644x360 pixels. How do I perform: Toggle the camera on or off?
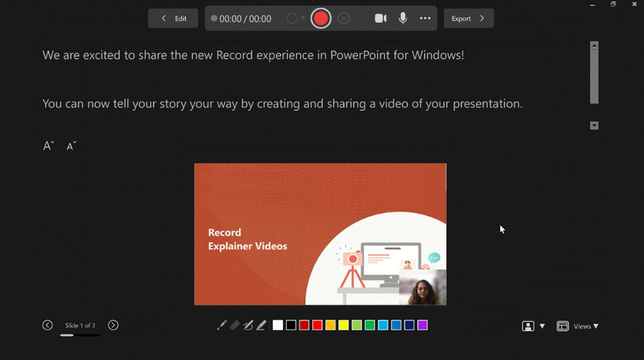(x=381, y=19)
